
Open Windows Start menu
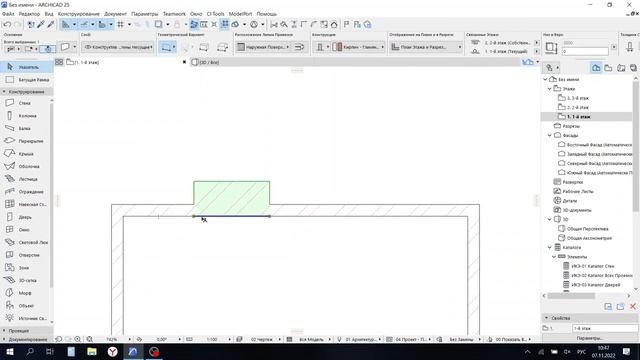(x=9, y=351)
